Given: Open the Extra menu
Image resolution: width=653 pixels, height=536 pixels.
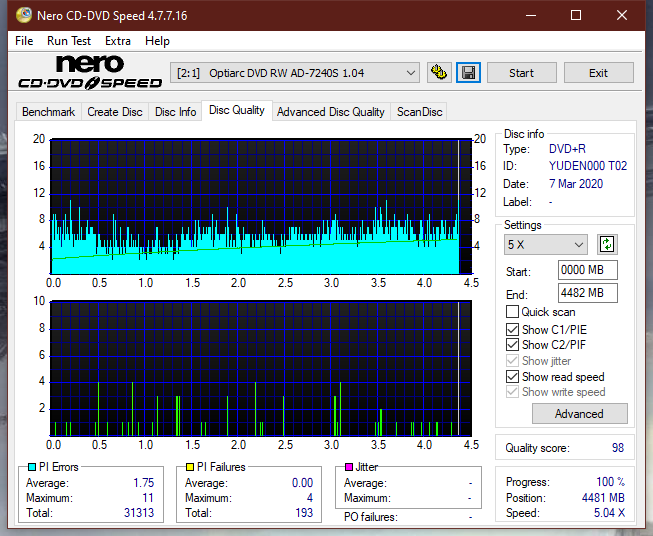Looking at the screenshot, I should 118,41.
